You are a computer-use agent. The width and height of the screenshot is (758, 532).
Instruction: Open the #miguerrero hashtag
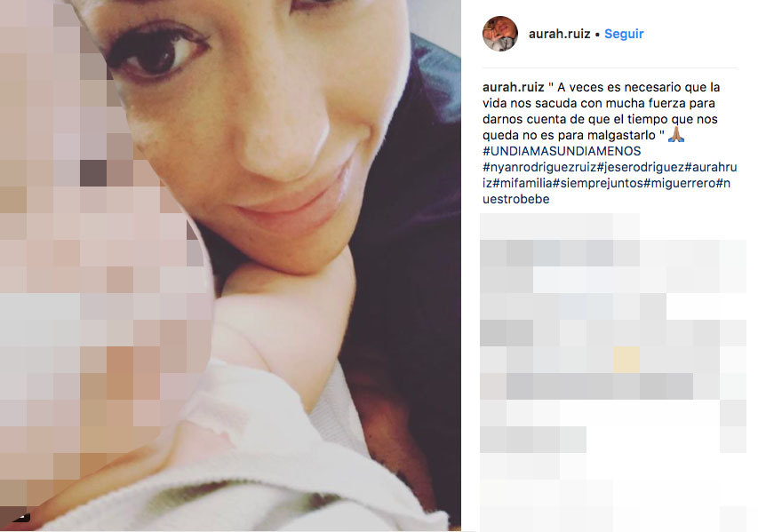680,183
